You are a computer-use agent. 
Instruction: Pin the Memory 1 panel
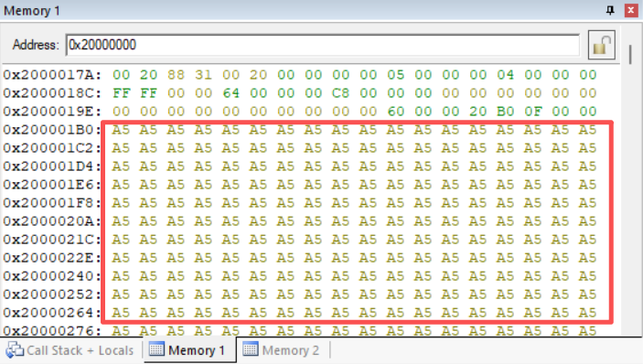[610, 10]
